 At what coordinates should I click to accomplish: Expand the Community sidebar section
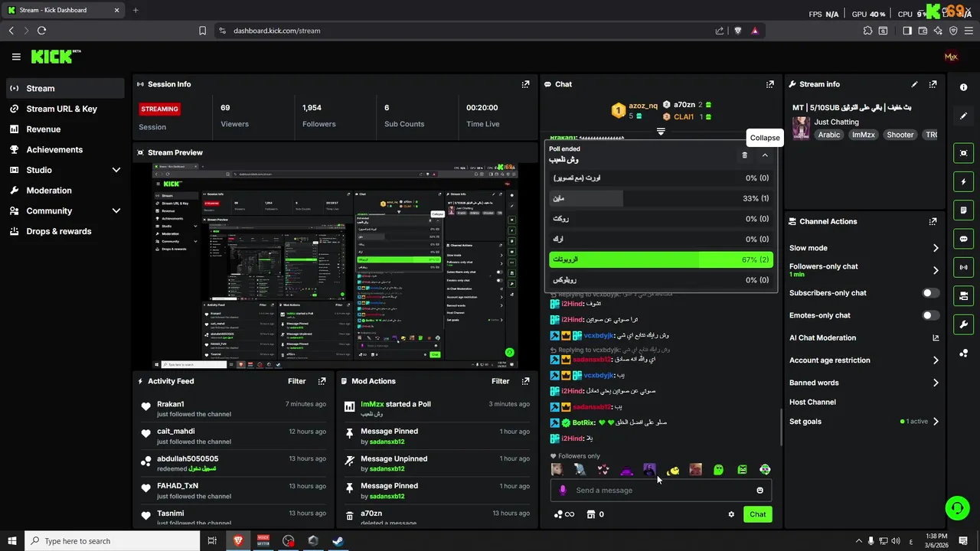[x=116, y=210]
